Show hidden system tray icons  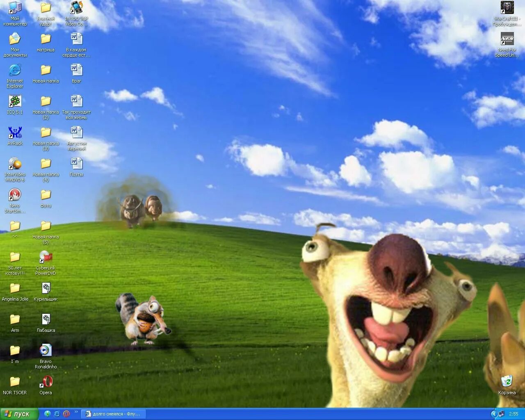(x=494, y=414)
